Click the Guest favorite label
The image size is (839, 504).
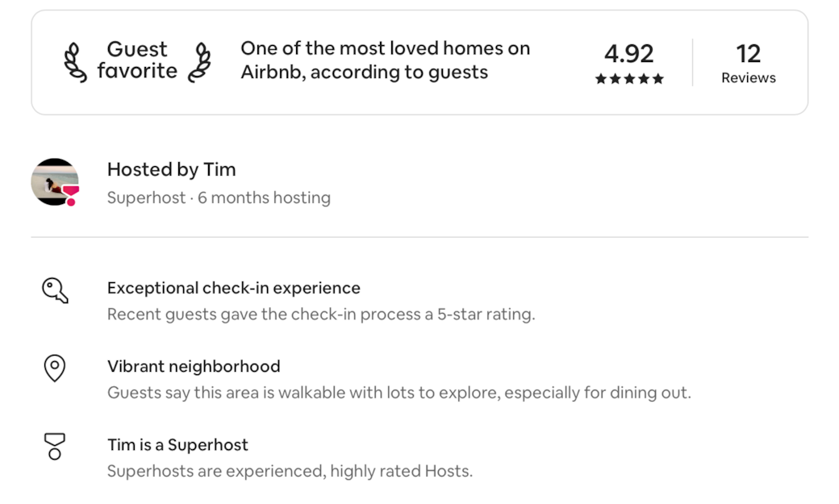click(x=137, y=60)
